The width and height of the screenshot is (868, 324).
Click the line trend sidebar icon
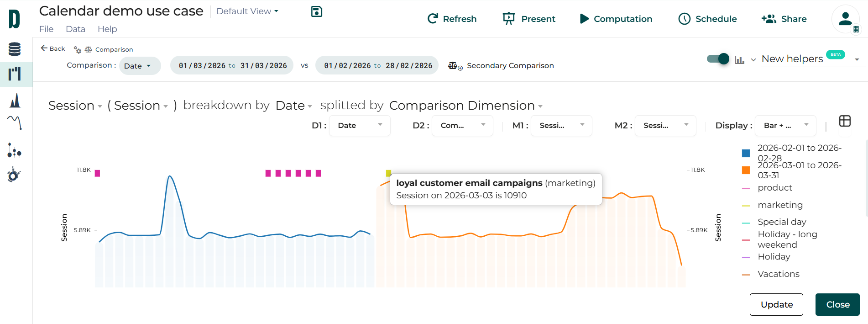[15, 122]
